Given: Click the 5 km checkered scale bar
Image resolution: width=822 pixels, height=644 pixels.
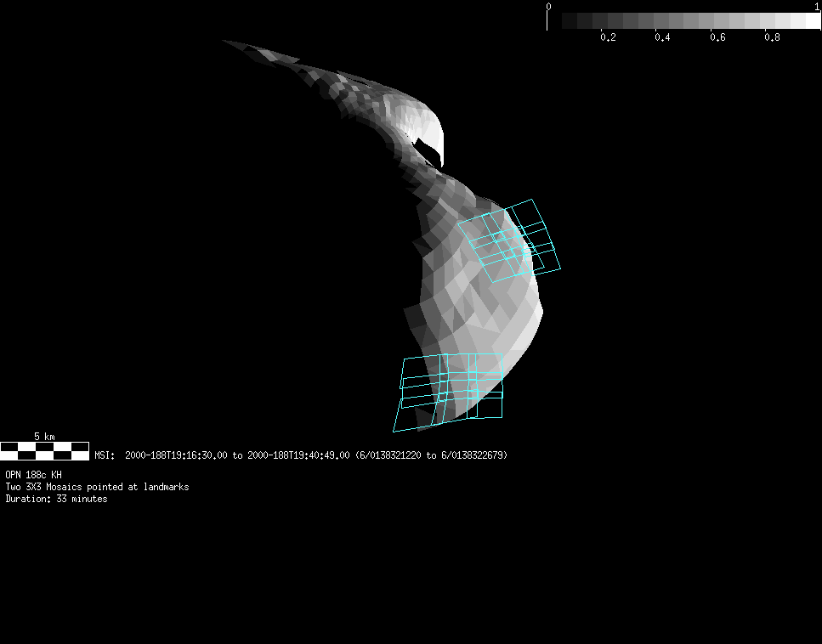Looking at the screenshot, I should [x=44, y=450].
